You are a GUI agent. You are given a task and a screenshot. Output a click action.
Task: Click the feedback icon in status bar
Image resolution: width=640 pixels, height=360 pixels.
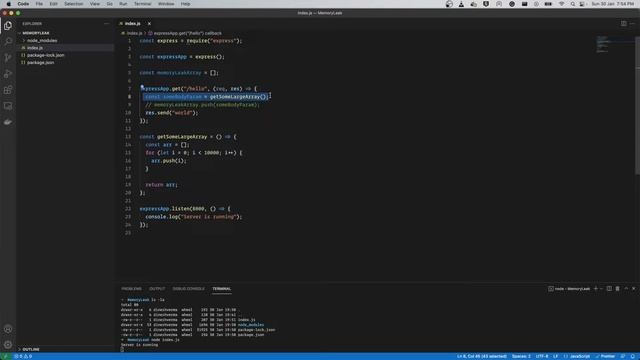pos(623,356)
